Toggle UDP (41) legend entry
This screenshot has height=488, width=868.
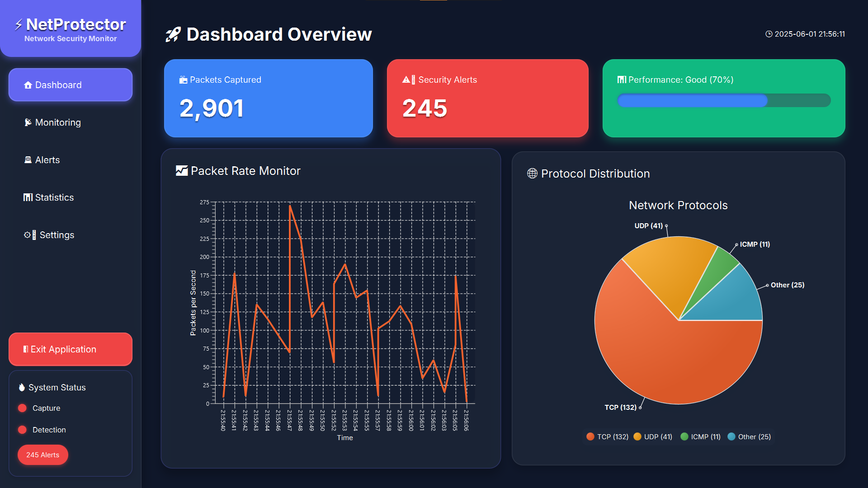[x=653, y=436]
